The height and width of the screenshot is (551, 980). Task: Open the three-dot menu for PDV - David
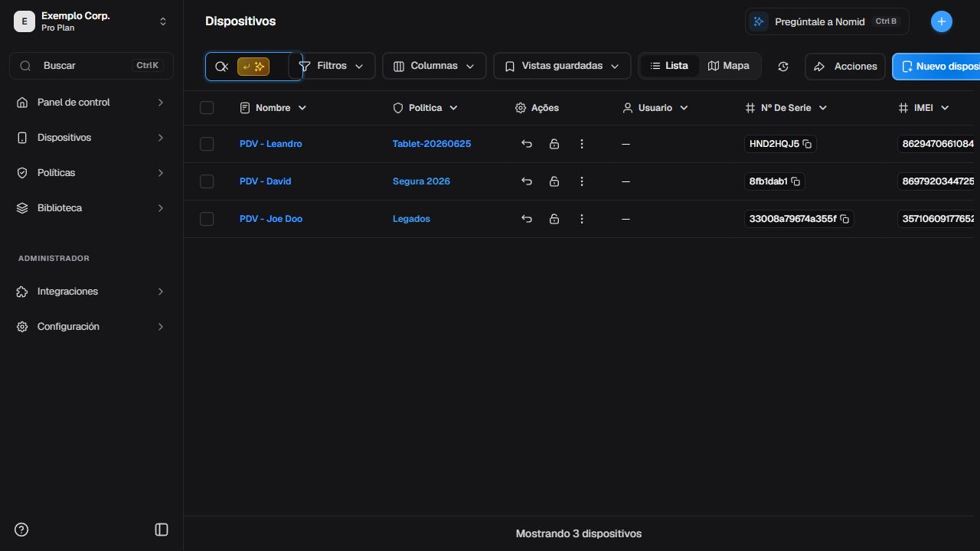582,181
